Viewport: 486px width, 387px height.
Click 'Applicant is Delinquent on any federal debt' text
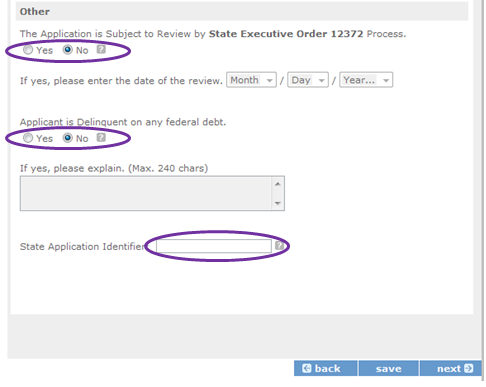click(x=123, y=122)
